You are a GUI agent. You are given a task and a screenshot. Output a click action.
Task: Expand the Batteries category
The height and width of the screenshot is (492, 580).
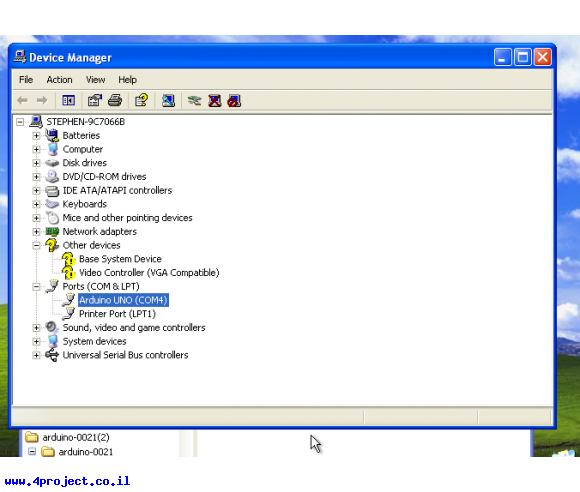(36, 136)
